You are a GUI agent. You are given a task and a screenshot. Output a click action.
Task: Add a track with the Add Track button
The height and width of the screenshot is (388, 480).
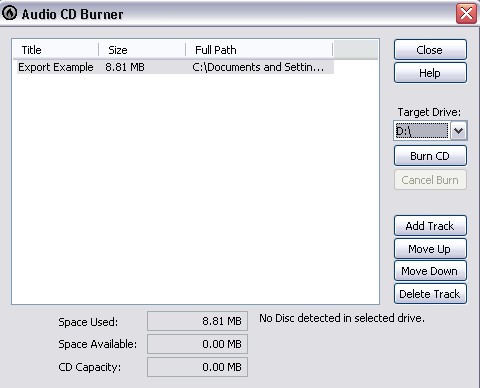click(x=430, y=226)
